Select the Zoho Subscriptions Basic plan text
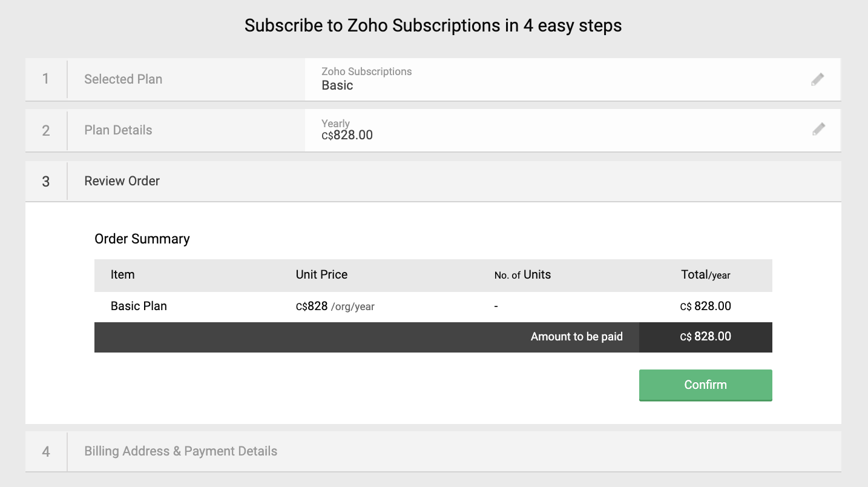This screenshot has width=868, height=487. (x=366, y=79)
